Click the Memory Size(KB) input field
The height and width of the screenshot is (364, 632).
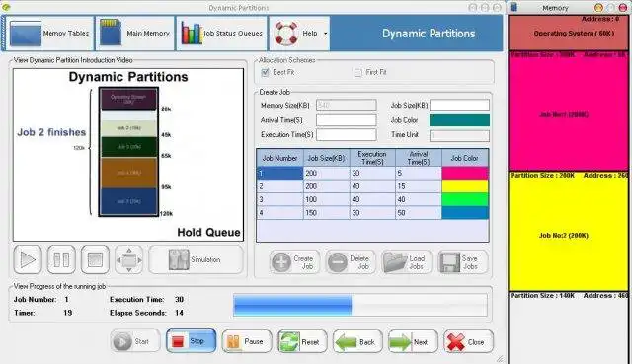(347, 106)
